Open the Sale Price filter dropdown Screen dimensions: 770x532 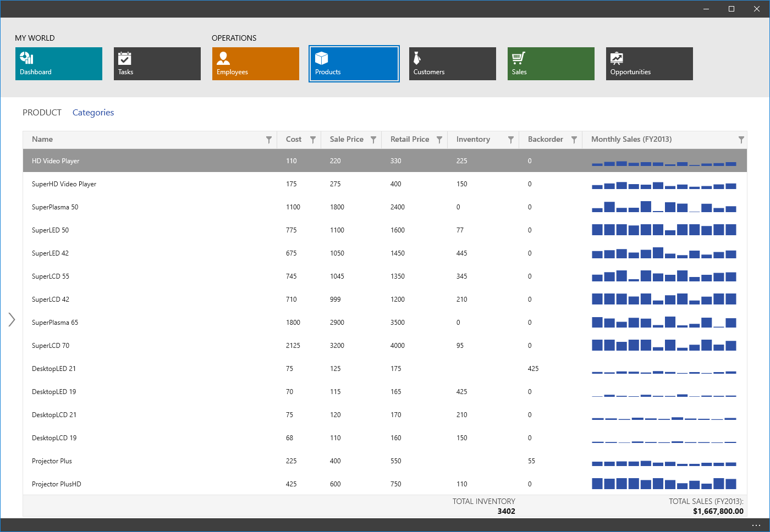(373, 140)
